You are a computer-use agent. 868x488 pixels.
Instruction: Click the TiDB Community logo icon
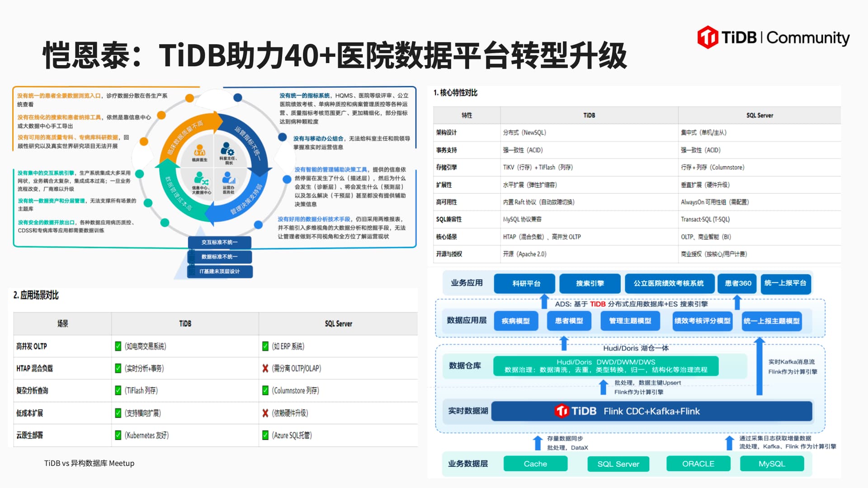708,37
